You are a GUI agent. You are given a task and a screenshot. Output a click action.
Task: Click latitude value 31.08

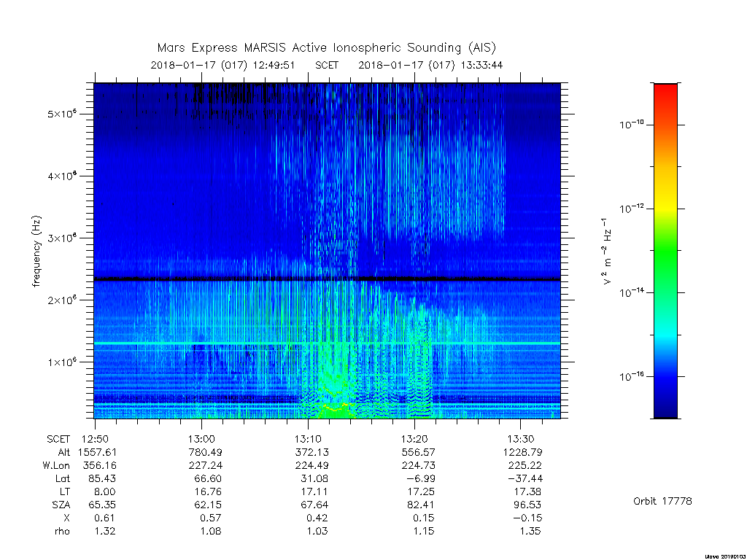(x=314, y=478)
